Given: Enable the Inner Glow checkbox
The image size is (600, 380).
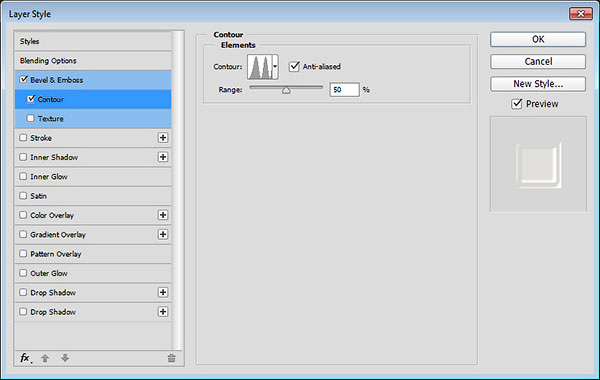Looking at the screenshot, I should (23, 176).
